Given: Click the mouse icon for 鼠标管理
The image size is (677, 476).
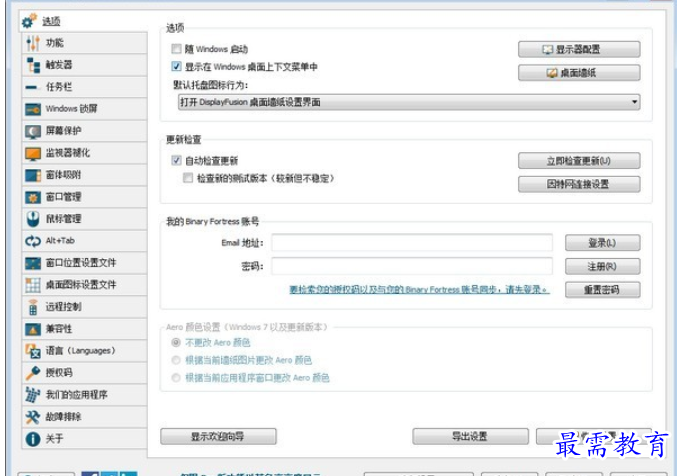Looking at the screenshot, I should point(33,219).
